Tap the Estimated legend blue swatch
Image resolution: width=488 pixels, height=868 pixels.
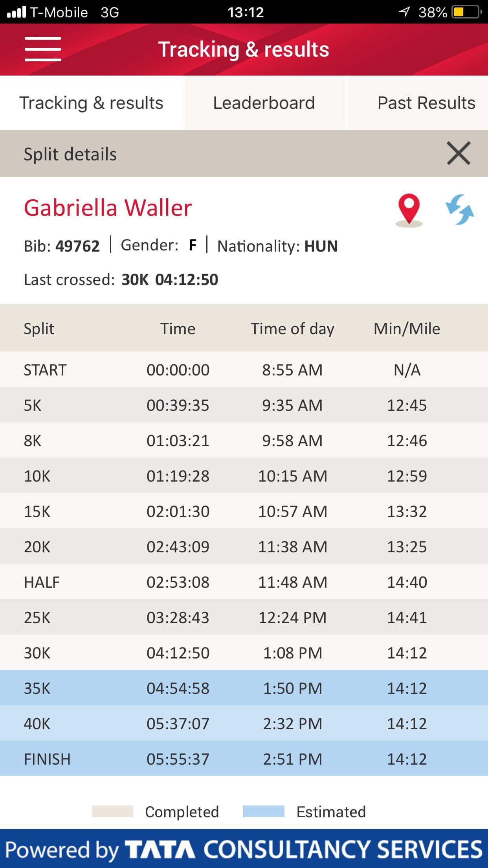click(264, 811)
